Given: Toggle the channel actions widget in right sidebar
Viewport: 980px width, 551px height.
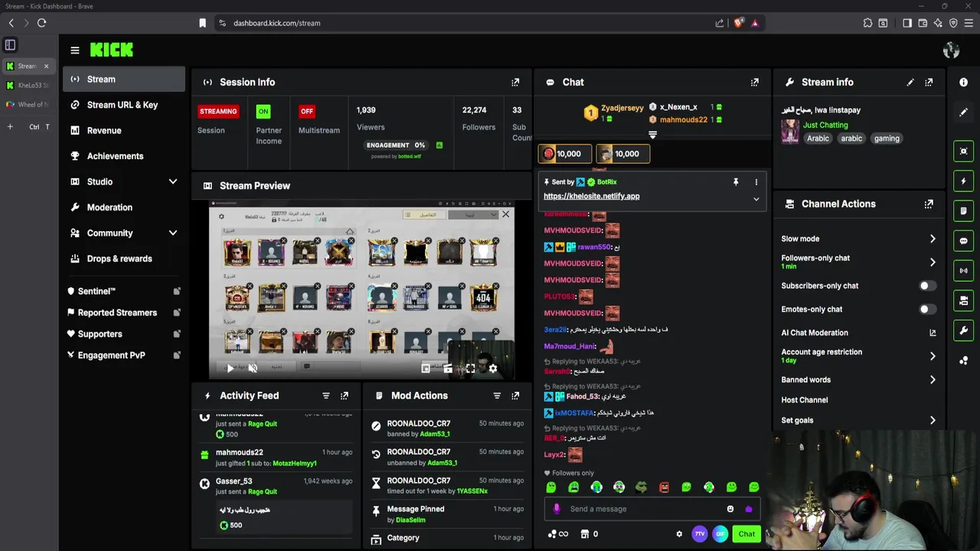Looking at the screenshot, I should coord(964,301).
